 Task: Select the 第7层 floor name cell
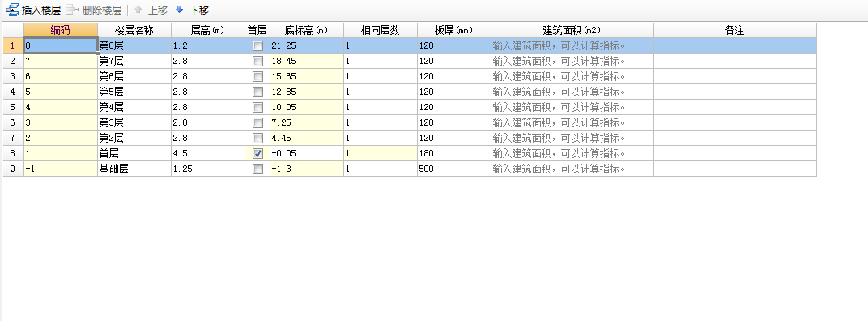134,61
